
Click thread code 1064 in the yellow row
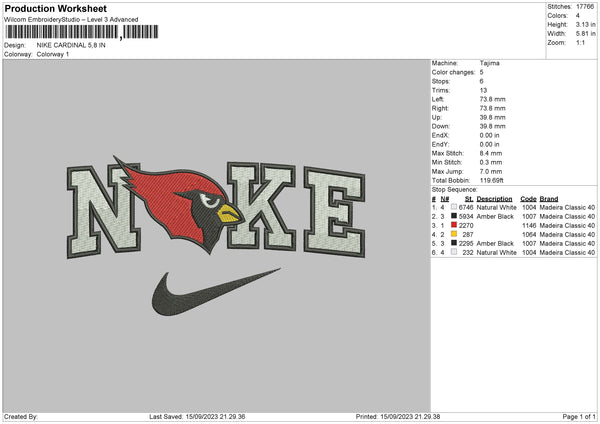[529, 235]
